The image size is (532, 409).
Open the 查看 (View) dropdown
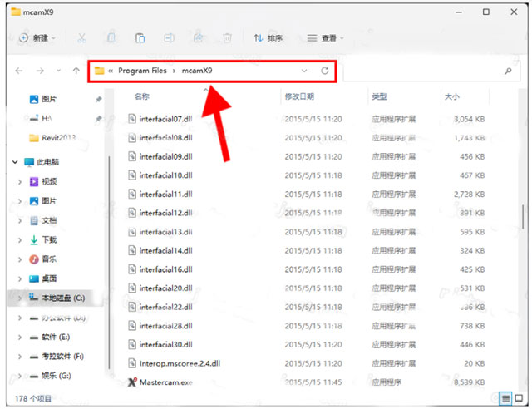(x=325, y=38)
